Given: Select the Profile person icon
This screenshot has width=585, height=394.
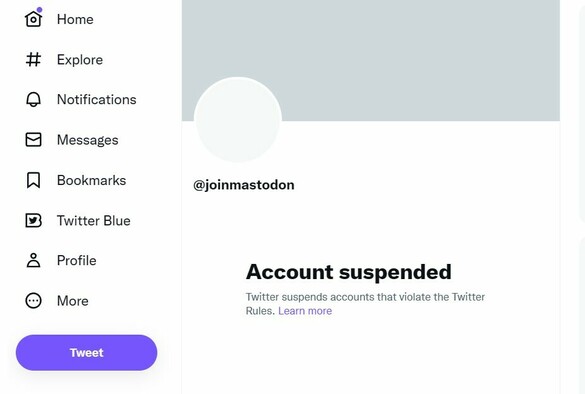Looking at the screenshot, I should coord(33,260).
